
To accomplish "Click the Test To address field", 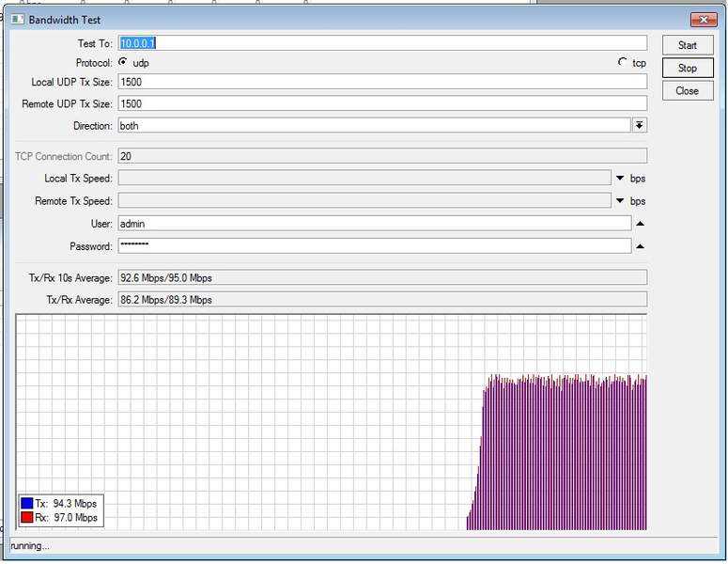I will [x=381, y=43].
